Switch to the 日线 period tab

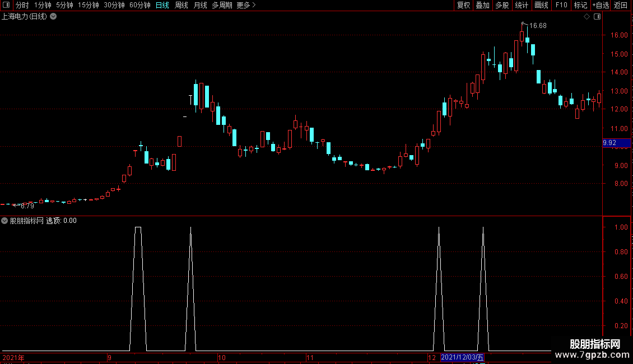[162, 5]
